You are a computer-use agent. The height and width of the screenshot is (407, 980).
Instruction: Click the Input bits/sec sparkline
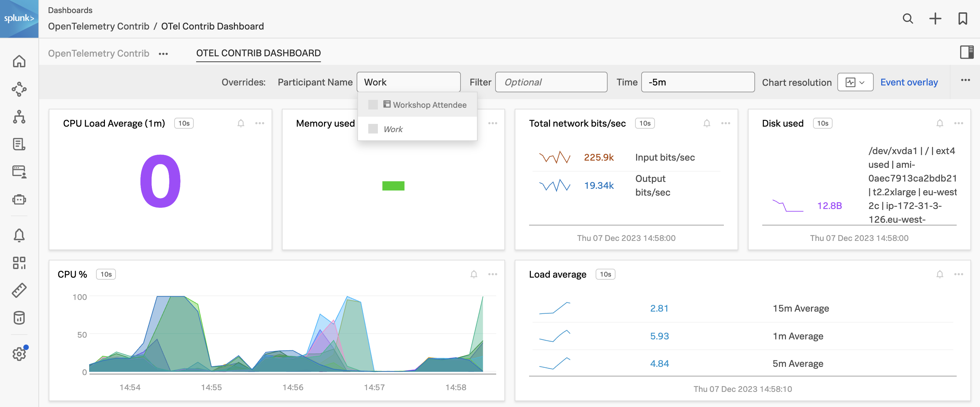[555, 157]
